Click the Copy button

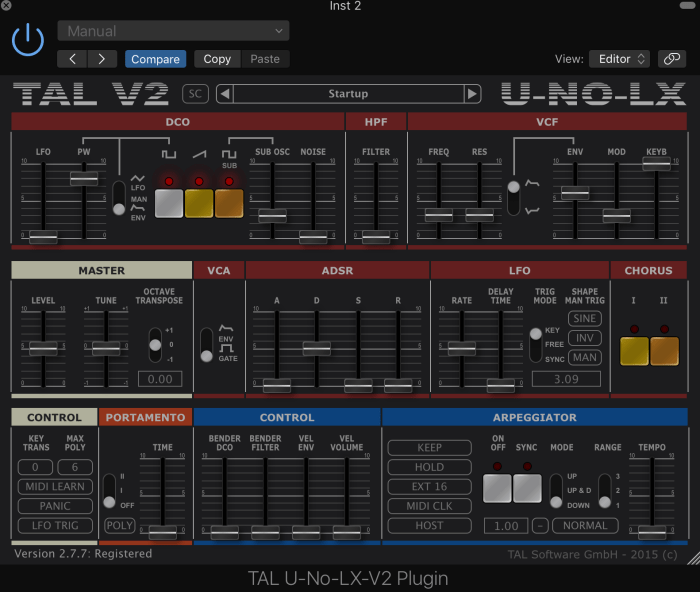click(x=217, y=59)
